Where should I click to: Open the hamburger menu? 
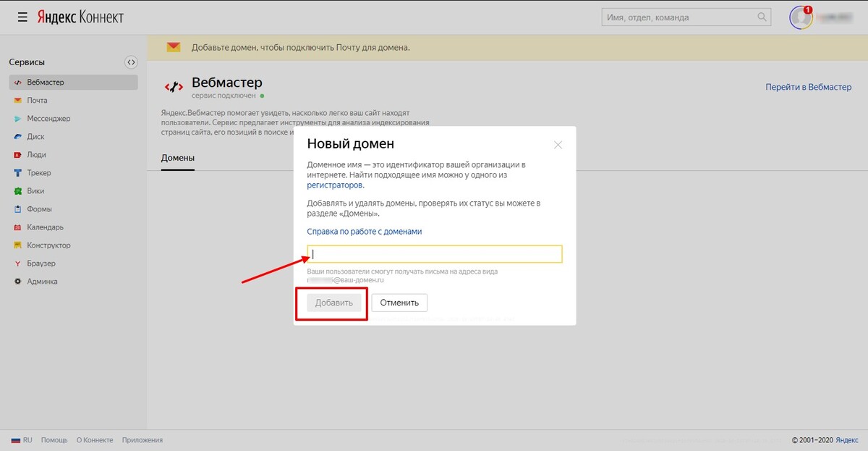click(x=22, y=17)
